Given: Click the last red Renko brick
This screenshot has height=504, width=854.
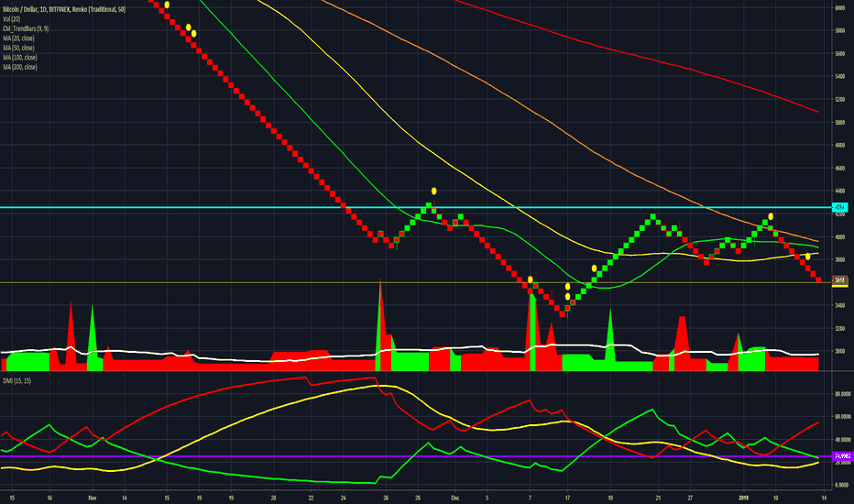Looking at the screenshot, I should tap(818, 280).
